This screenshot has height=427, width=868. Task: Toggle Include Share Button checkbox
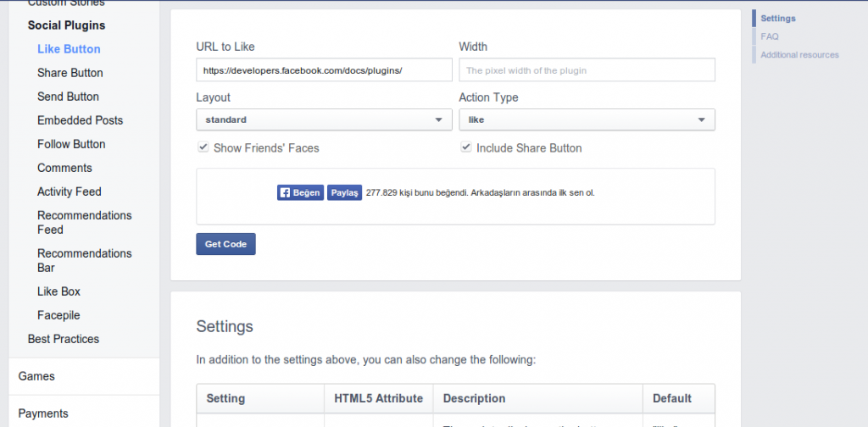466,147
